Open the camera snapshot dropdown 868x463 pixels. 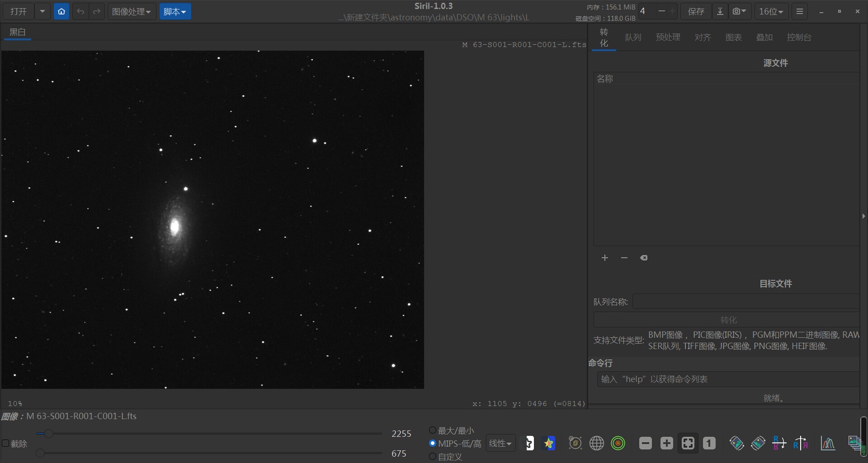[740, 11]
